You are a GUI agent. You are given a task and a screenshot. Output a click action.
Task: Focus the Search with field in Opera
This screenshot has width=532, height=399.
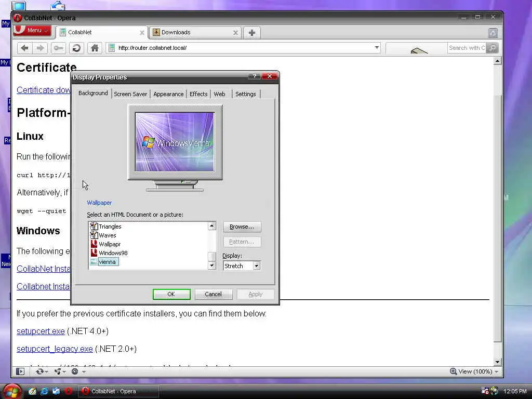tap(467, 48)
